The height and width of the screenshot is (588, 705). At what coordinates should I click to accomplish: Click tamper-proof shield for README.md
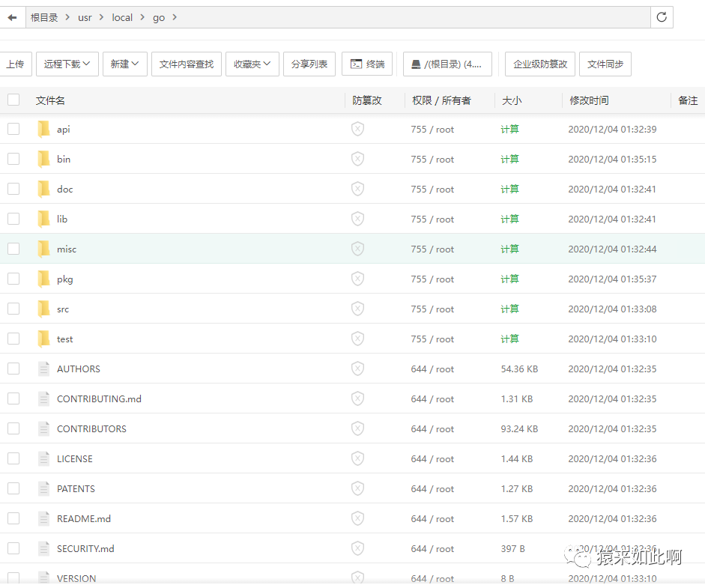pos(357,518)
